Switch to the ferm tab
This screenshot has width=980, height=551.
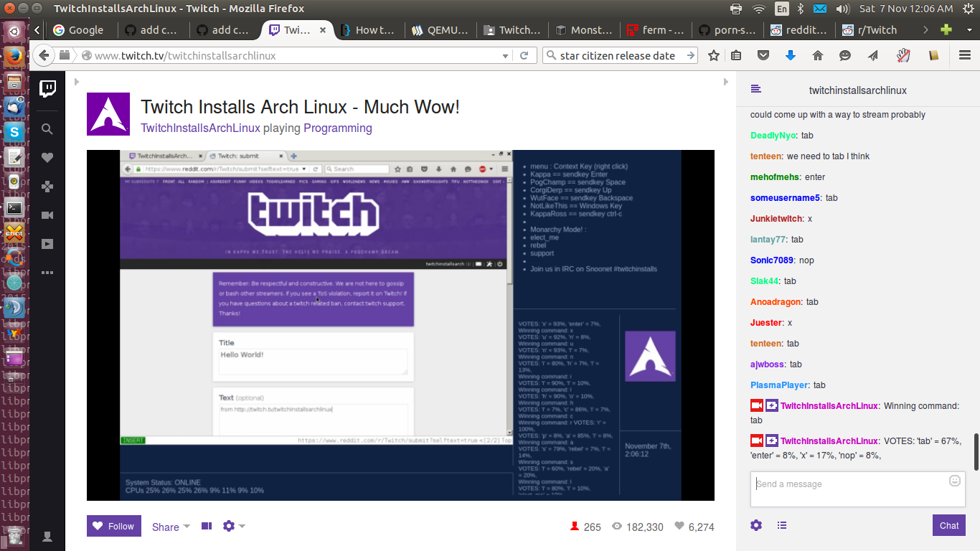(656, 30)
